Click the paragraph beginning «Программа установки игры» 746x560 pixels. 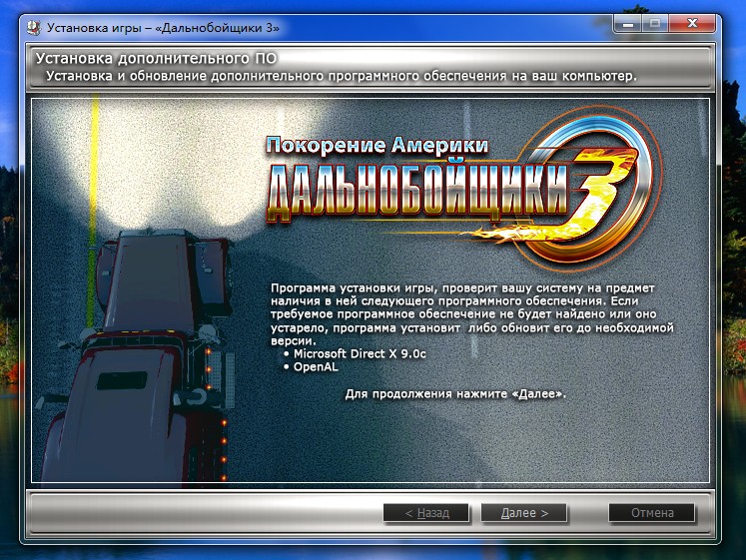(x=472, y=314)
